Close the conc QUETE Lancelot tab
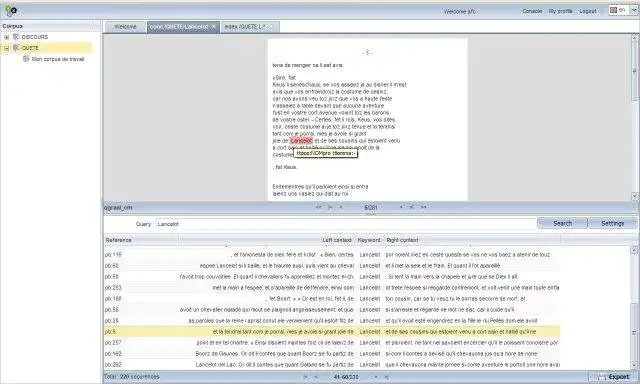 213,27
